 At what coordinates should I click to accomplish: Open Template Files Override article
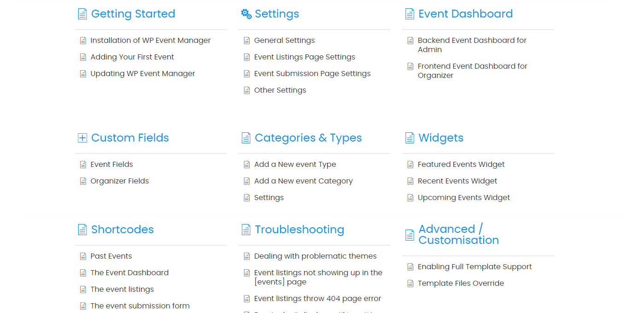point(461,283)
